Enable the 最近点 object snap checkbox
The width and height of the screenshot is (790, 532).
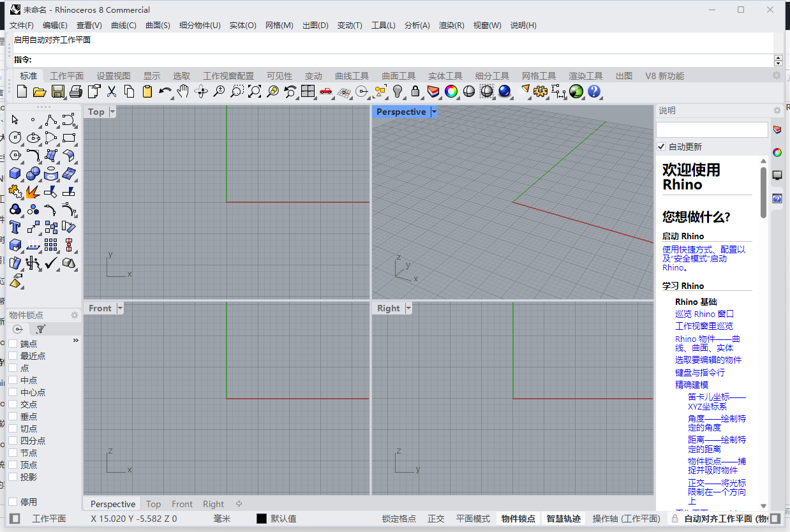13,356
